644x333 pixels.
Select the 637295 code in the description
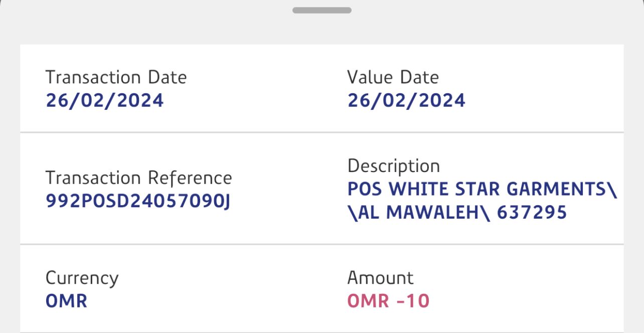pos(532,212)
